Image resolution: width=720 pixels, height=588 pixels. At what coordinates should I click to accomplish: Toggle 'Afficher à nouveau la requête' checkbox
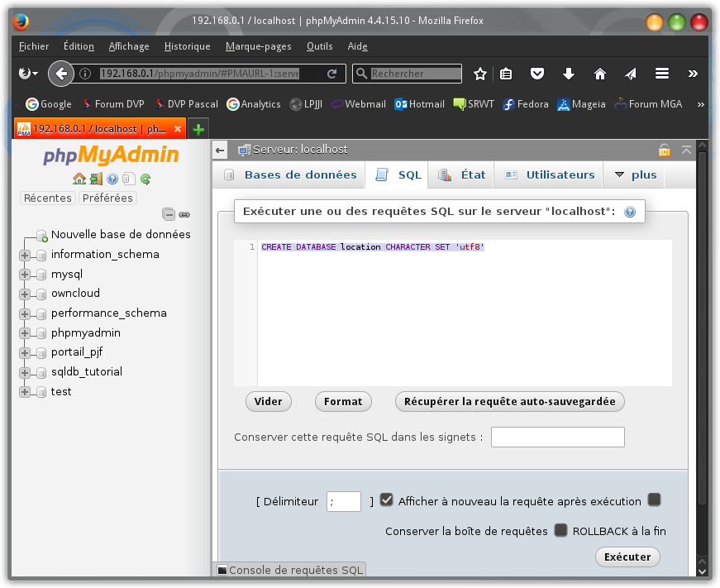tap(387, 500)
